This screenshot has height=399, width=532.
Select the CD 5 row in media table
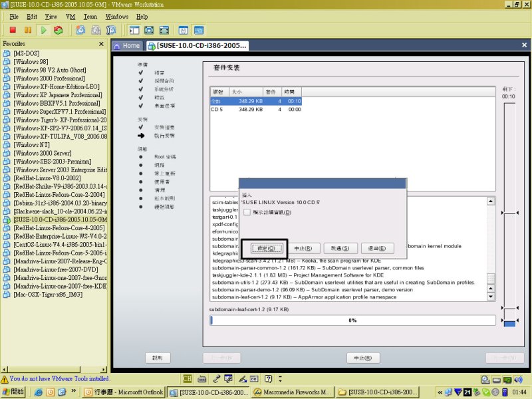click(x=256, y=109)
